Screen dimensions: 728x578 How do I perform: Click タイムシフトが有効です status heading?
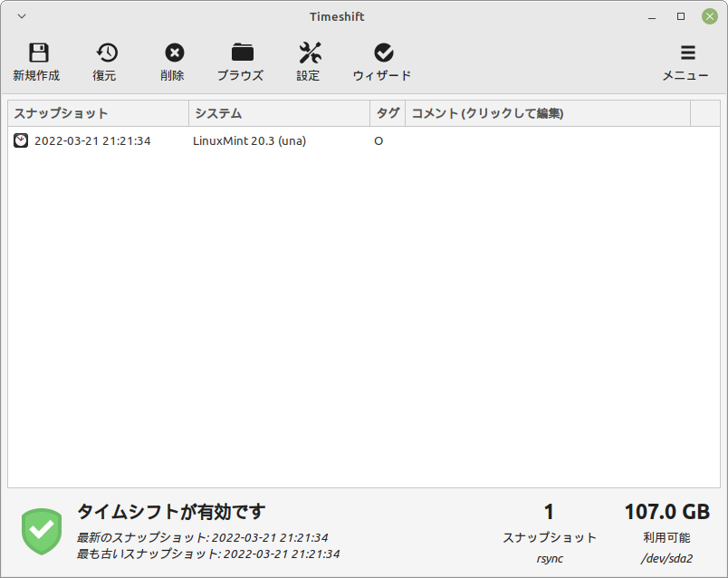click(171, 512)
